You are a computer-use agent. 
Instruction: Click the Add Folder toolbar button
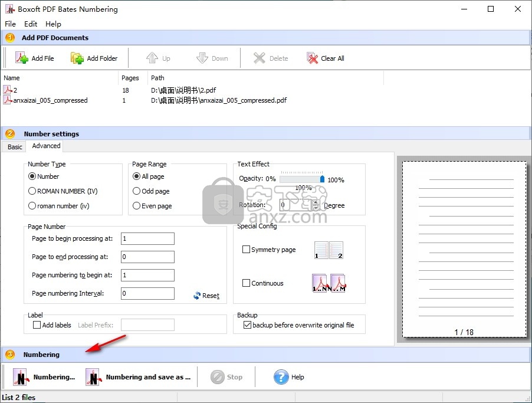[x=94, y=58]
